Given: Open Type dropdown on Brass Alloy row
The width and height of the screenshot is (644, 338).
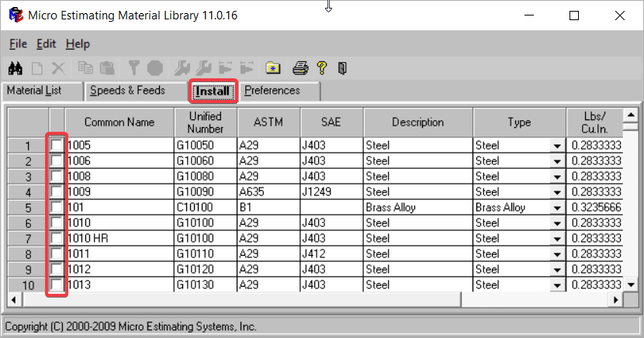Looking at the screenshot, I should tap(557, 208).
